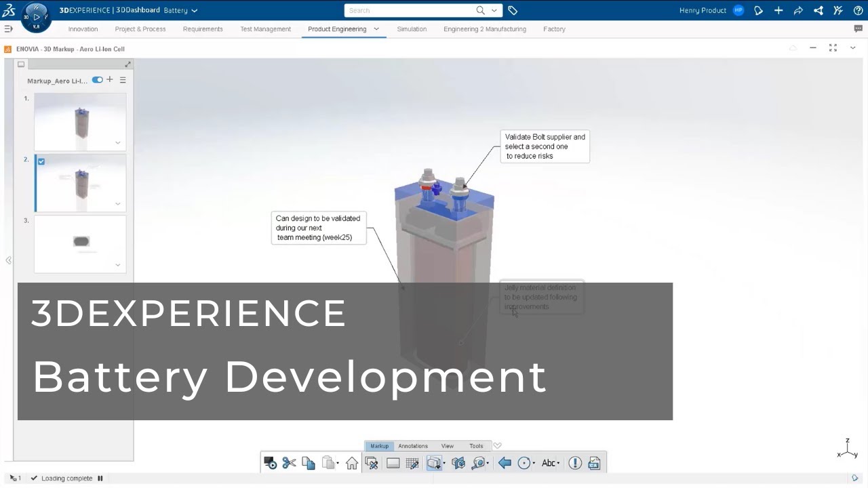The height and width of the screenshot is (488, 868).
Task: Switch to the Simulation tab
Action: [x=412, y=29]
